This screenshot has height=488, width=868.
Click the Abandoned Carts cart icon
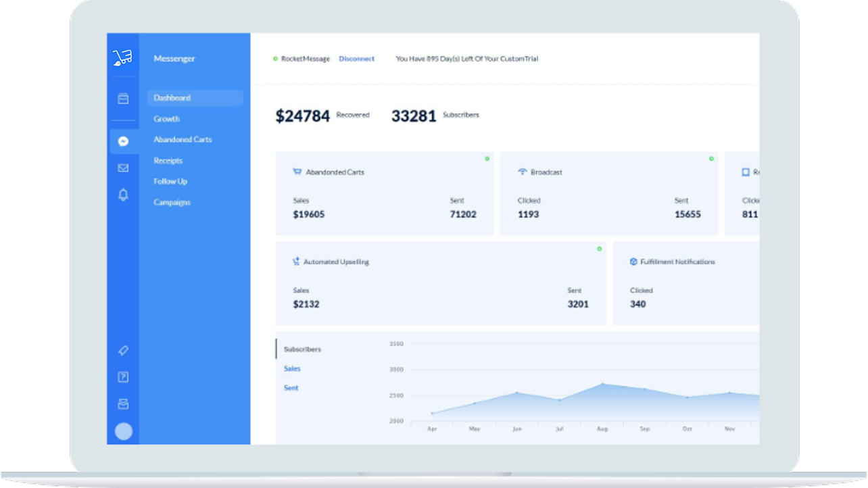297,172
